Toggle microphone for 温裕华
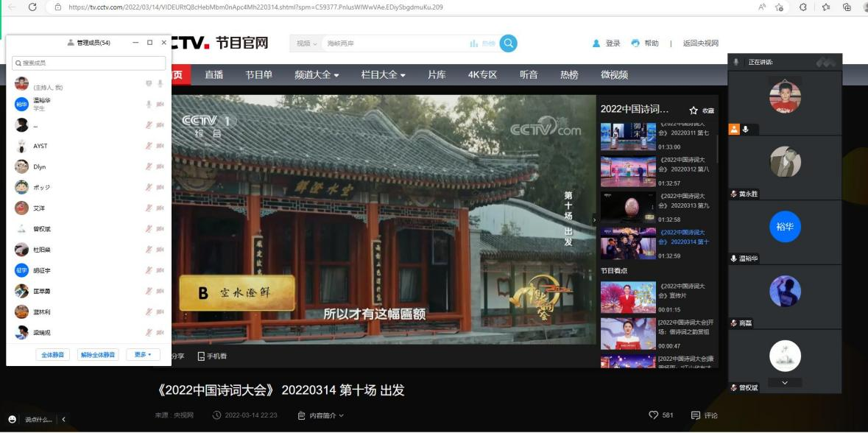The height and width of the screenshot is (433, 868). pos(149,104)
